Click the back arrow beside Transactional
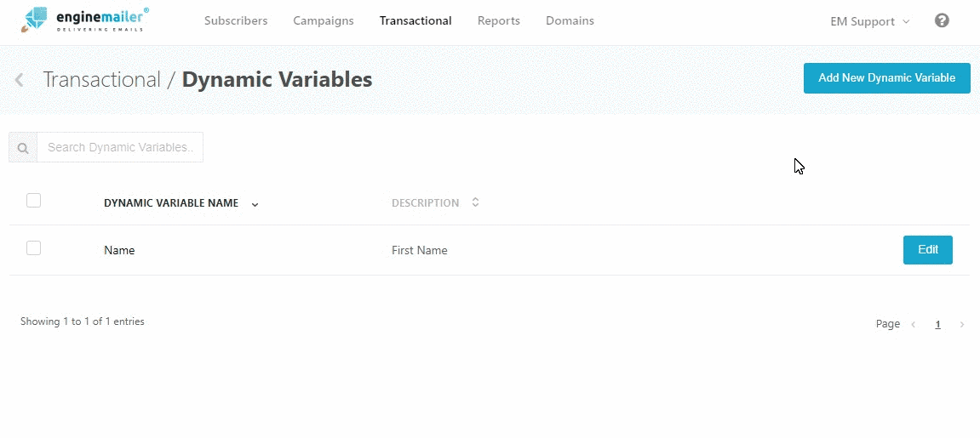This screenshot has height=438, width=980. (19, 80)
